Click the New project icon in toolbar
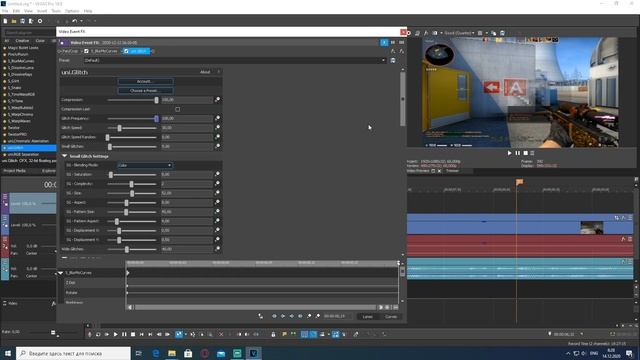The height and width of the screenshot is (360, 640). coord(5,21)
